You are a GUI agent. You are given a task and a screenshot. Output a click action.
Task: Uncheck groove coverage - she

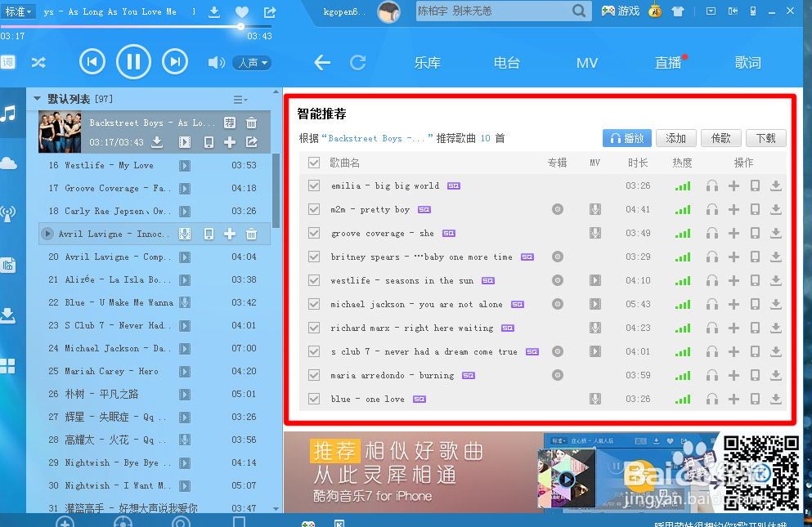pyautogui.click(x=314, y=233)
